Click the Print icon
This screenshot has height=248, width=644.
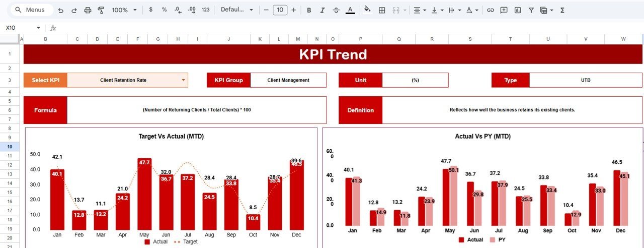tap(88, 10)
